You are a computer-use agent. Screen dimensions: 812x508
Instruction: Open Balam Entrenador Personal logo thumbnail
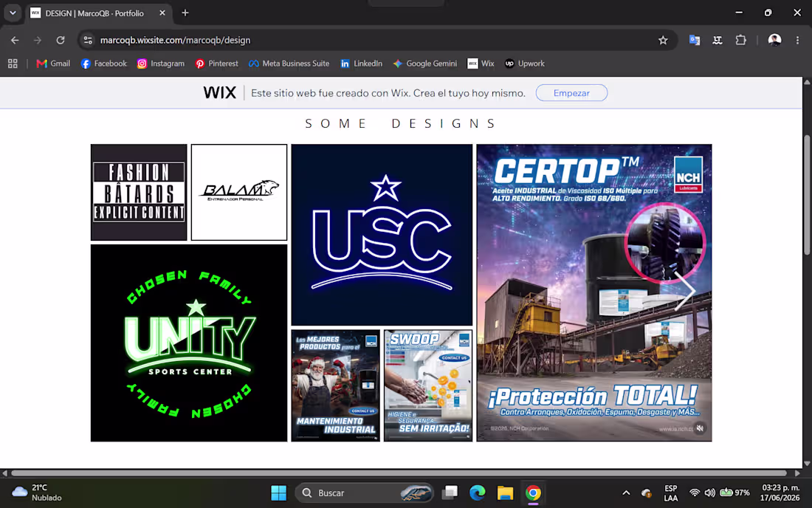(238, 192)
